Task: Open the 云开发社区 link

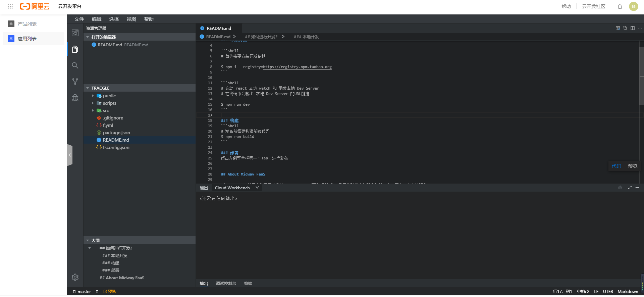Action: coord(594,6)
